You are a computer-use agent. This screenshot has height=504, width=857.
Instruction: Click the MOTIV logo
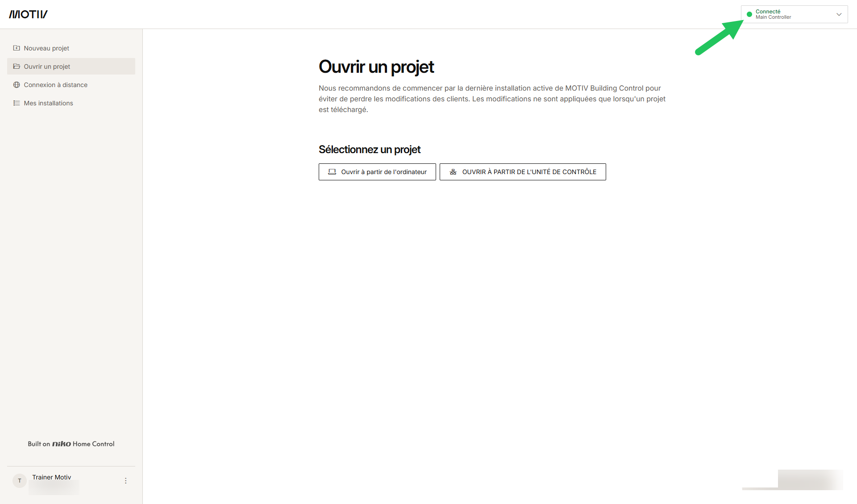[28, 14]
